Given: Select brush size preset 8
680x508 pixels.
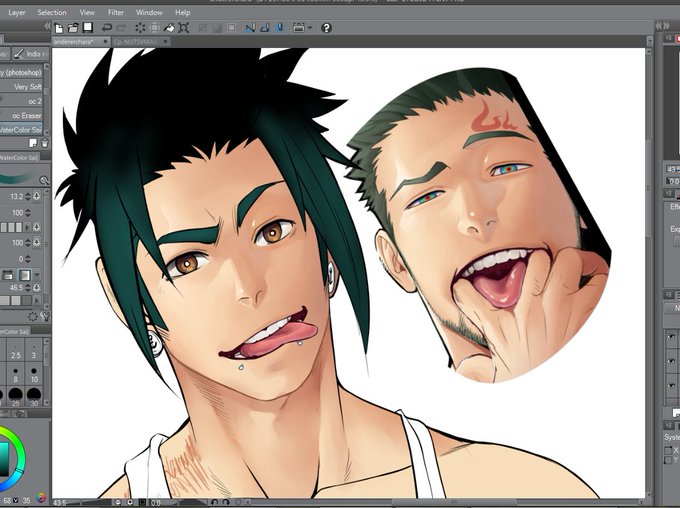Looking at the screenshot, I should 16,374.
